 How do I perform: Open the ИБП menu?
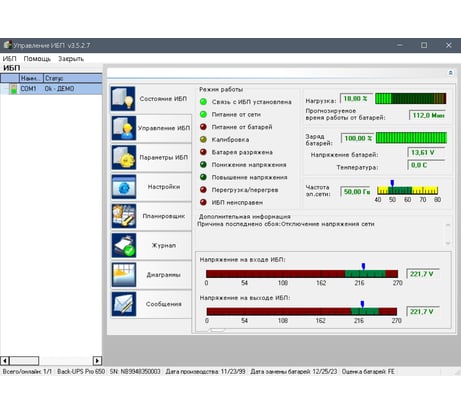click(x=9, y=59)
